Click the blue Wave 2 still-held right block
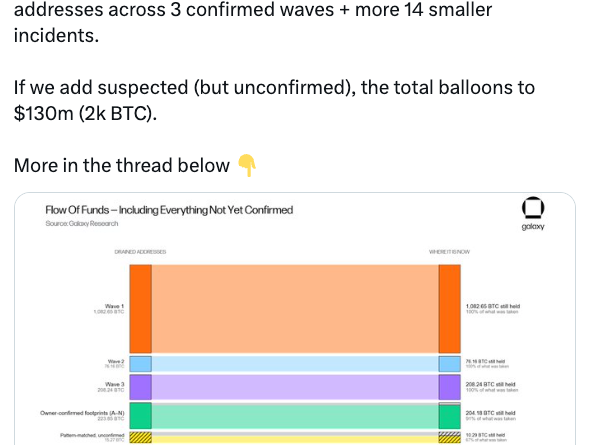The width and height of the screenshot is (589, 445). coord(450,364)
